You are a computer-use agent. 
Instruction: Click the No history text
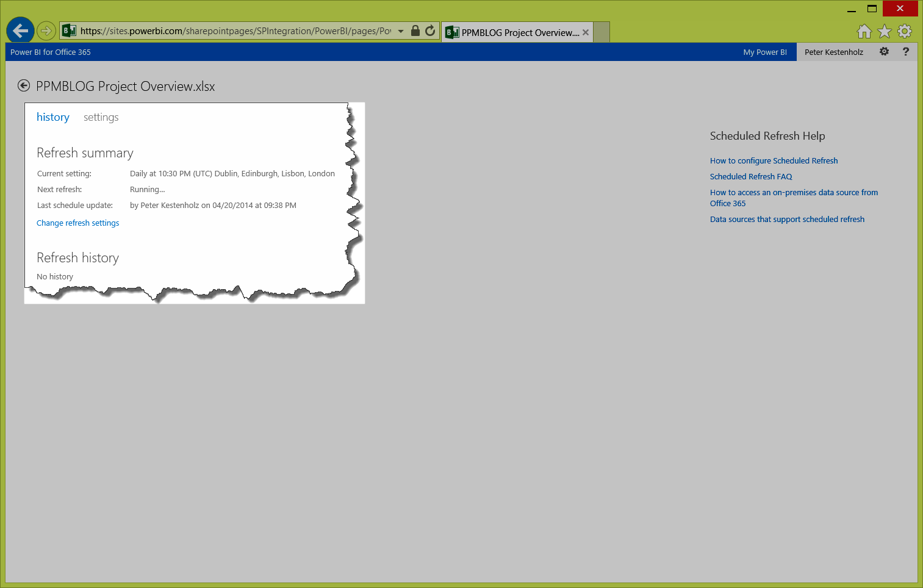click(55, 276)
